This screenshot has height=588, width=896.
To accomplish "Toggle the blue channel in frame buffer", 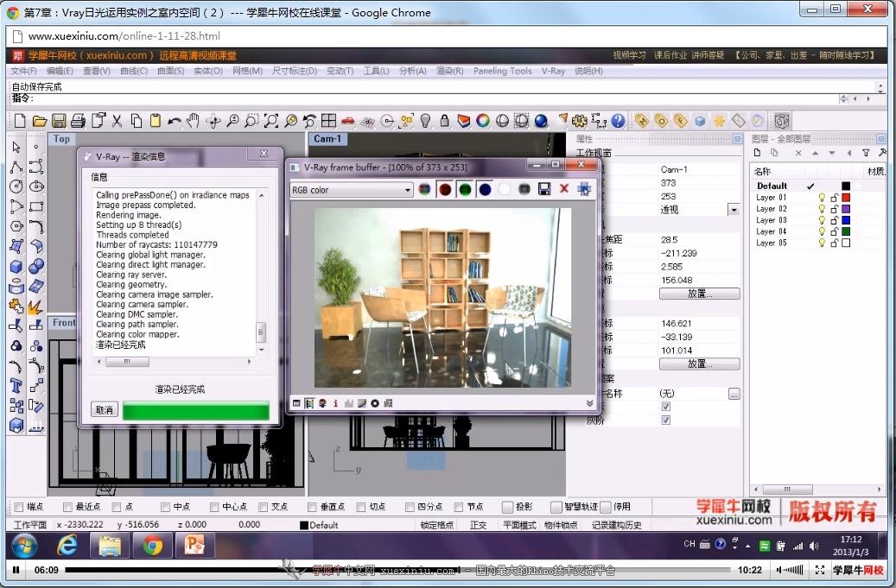I will [x=485, y=190].
